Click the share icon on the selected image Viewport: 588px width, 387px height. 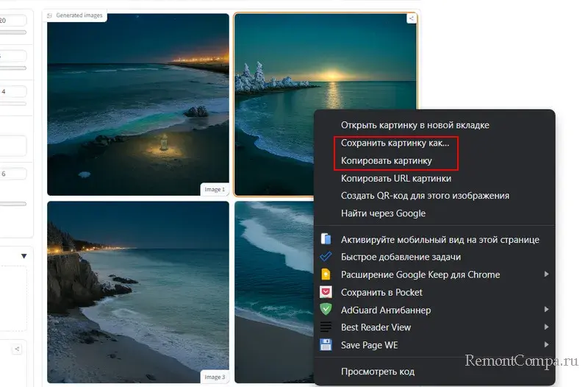coord(412,19)
